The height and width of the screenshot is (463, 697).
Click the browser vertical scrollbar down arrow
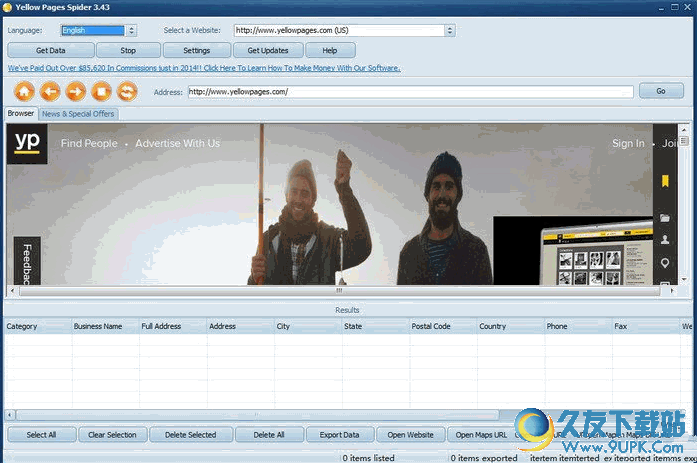pos(684,279)
